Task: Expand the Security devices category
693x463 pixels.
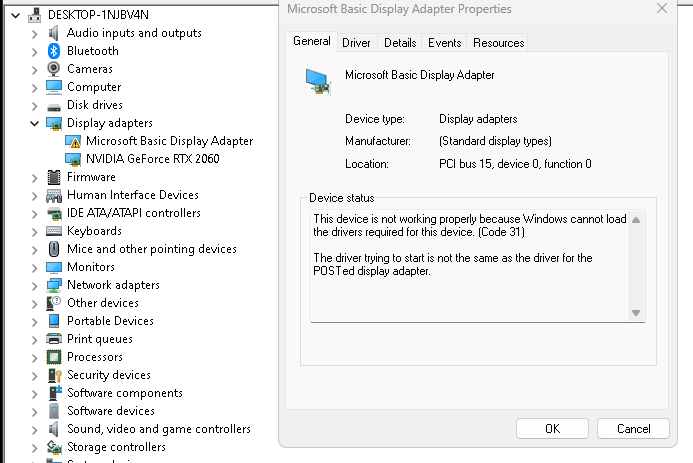Action: [34, 376]
